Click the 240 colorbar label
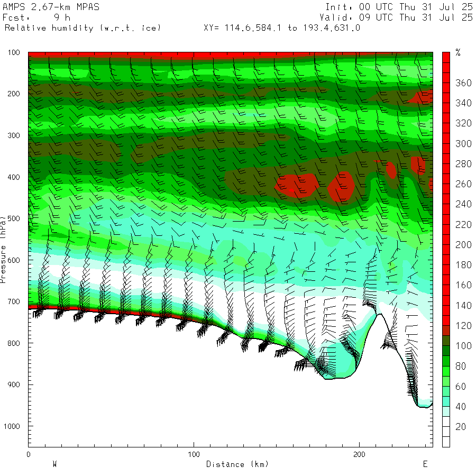The height and width of the screenshot is (476, 476). [463, 204]
